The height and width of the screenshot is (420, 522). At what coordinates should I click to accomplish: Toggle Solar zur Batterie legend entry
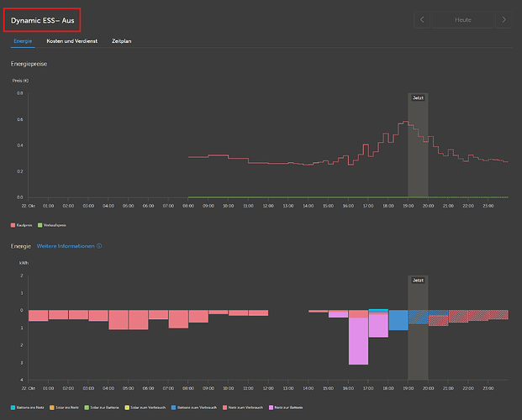[x=102, y=407]
